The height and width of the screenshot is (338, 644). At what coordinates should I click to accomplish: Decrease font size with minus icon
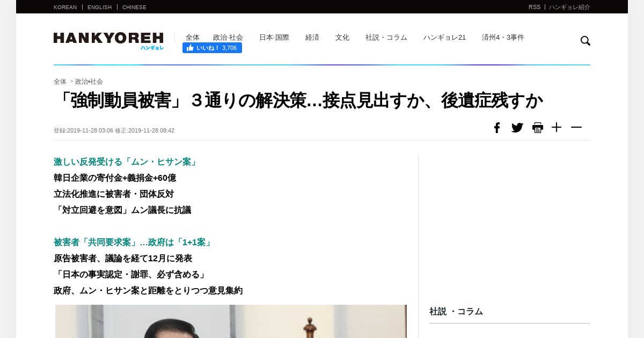click(576, 127)
